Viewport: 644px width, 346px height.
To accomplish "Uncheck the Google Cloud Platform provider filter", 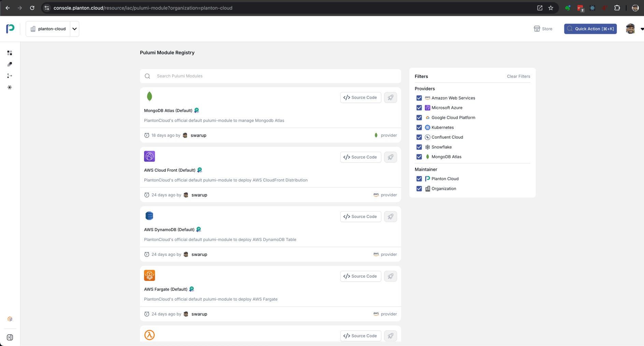I will 419,118.
